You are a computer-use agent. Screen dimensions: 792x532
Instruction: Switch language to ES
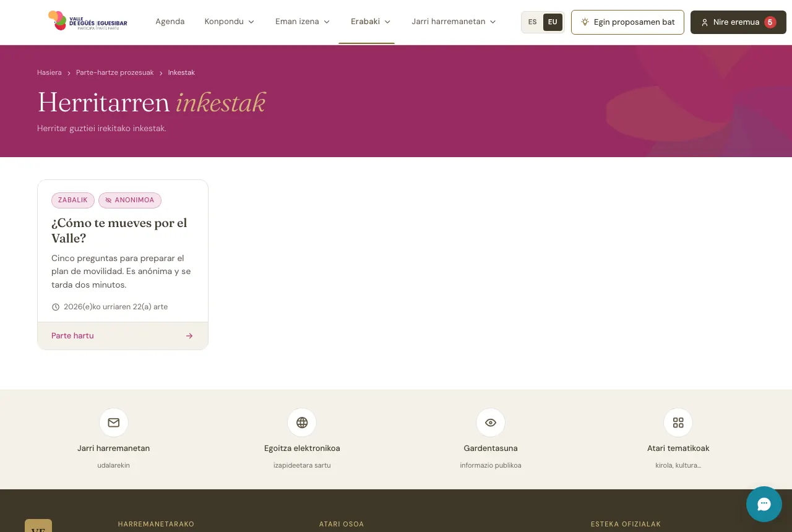click(x=533, y=22)
